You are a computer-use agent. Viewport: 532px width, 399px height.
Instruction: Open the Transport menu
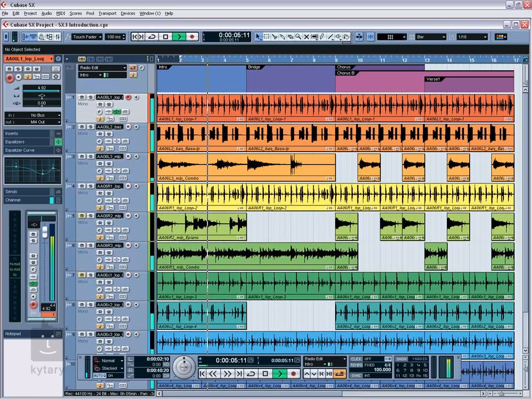pyautogui.click(x=107, y=13)
